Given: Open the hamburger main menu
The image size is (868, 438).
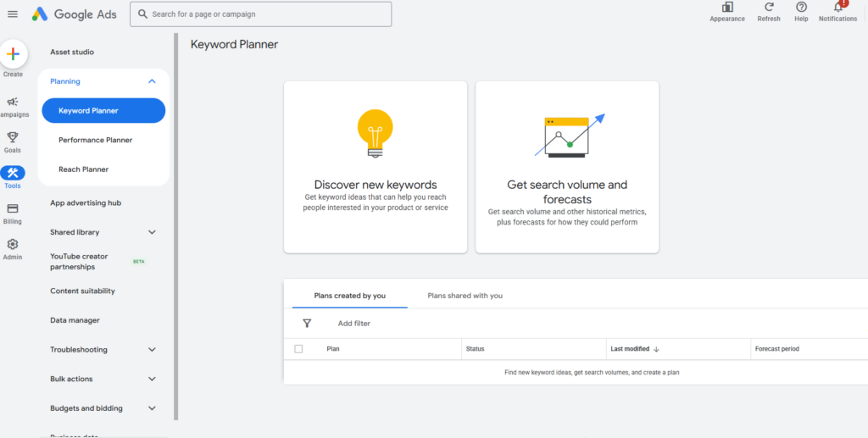Looking at the screenshot, I should point(13,14).
